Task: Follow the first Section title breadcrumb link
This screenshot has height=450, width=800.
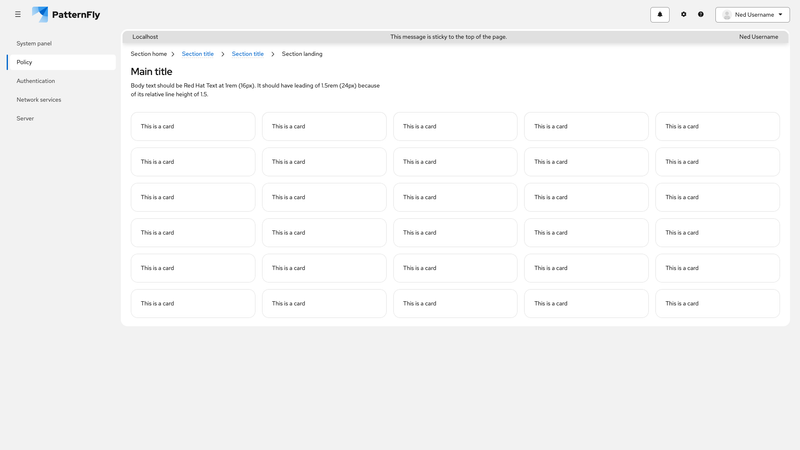Action: click(x=197, y=54)
